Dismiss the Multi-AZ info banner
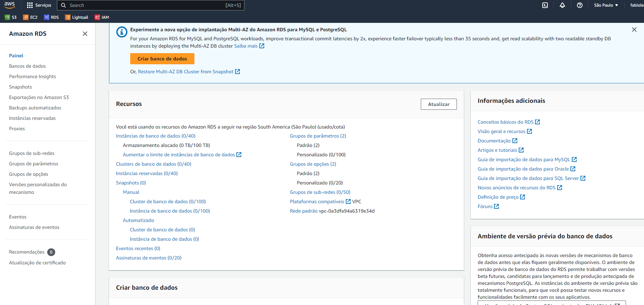Viewport: 644px width, 305px height. [634, 30]
